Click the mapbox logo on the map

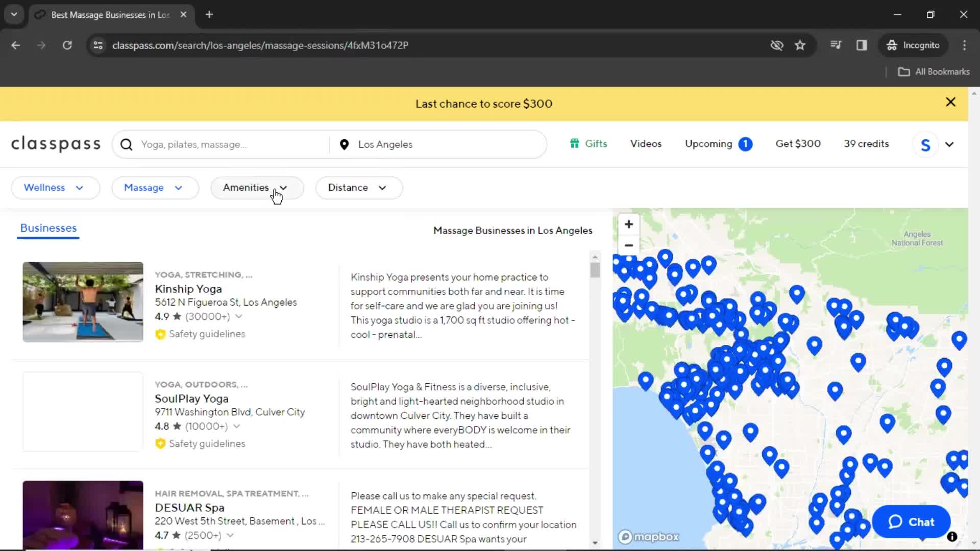coord(649,537)
